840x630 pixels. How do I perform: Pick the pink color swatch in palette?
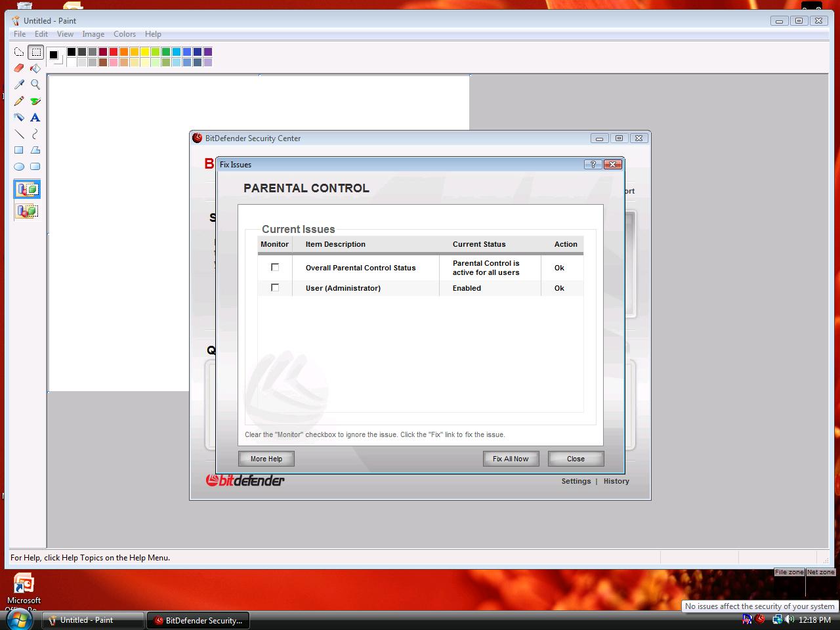click(x=114, y=62)
